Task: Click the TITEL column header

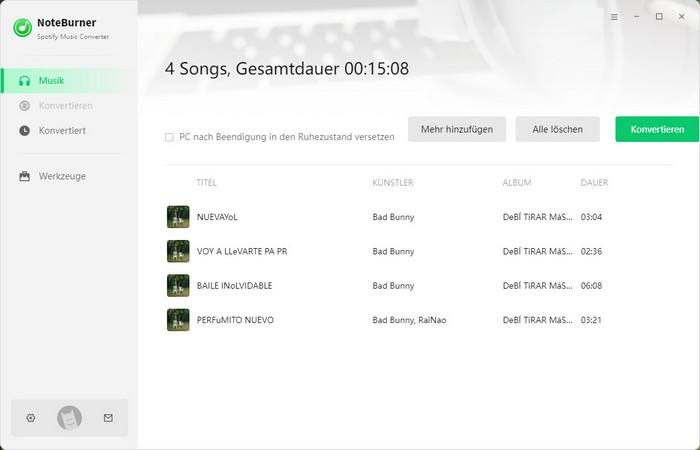Action: click(206, 183)
